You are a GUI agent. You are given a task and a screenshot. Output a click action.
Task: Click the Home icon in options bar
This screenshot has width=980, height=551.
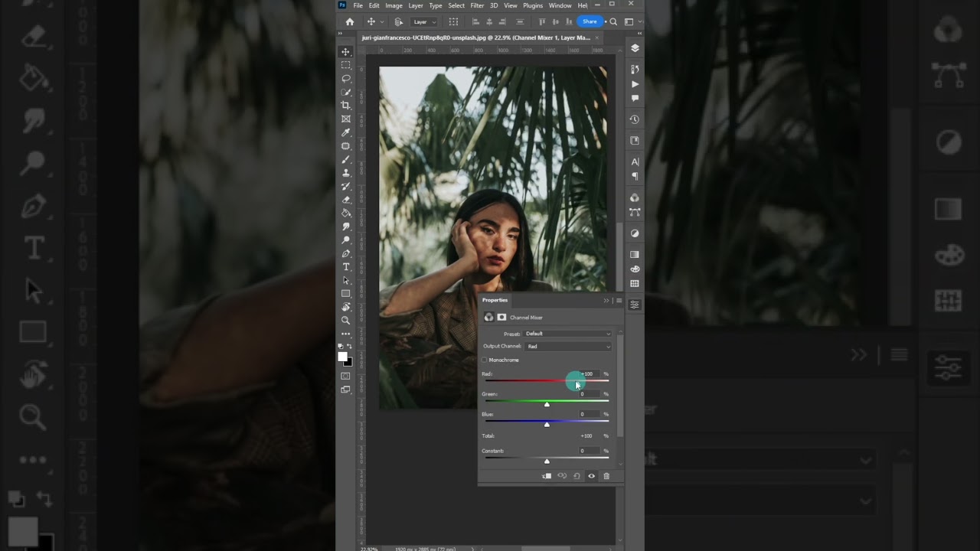coord(350,22)
